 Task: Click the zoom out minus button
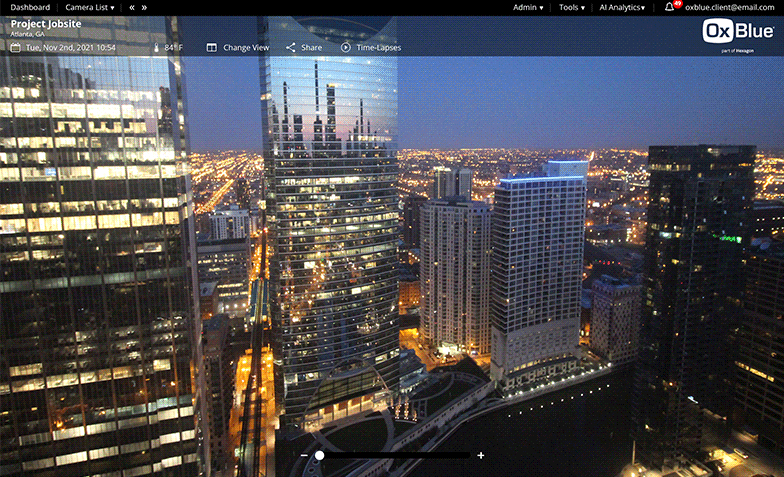tap(304, 455)
